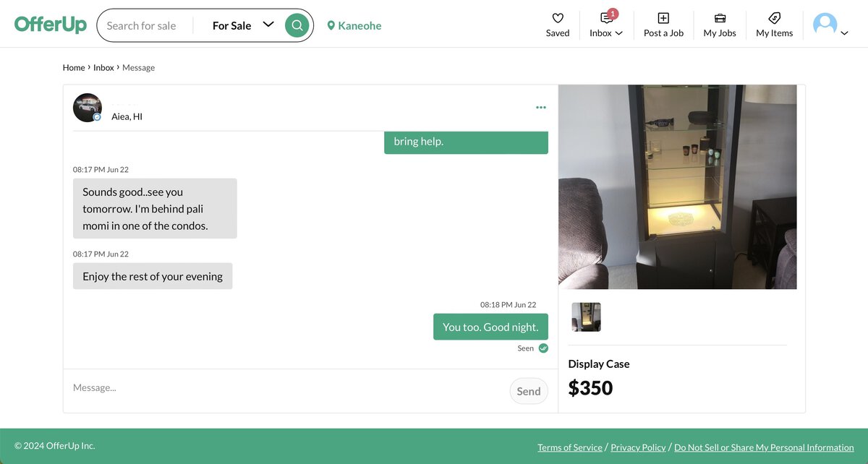
Task: Click the Kaneohe location pin
Action: click(x=331, y=26)
